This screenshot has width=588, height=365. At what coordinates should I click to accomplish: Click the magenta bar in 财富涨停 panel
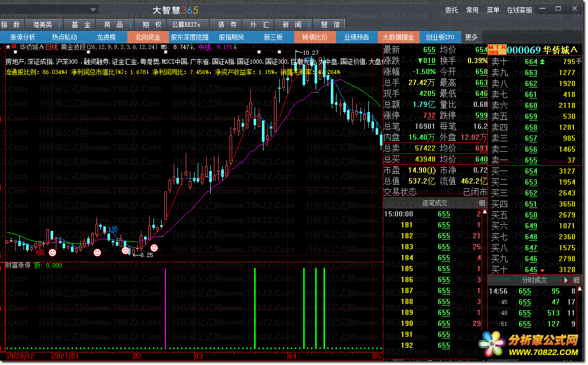pyautogui.click(x=165, y=308)
